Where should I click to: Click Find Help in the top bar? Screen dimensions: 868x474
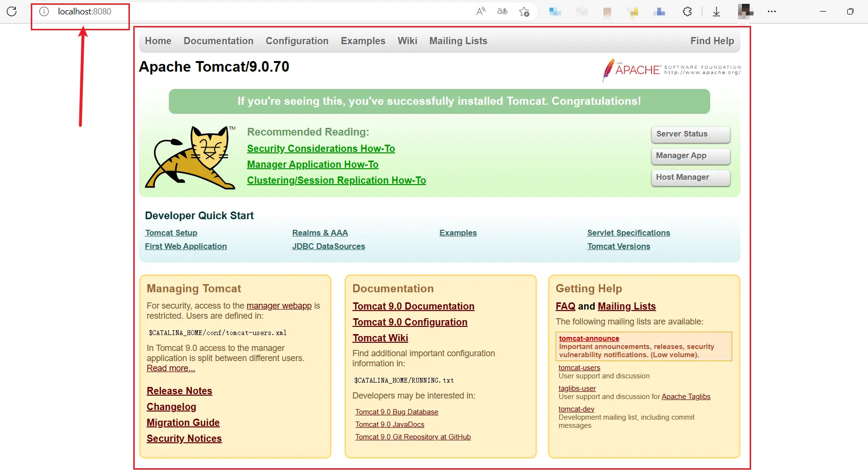point(712,41)
